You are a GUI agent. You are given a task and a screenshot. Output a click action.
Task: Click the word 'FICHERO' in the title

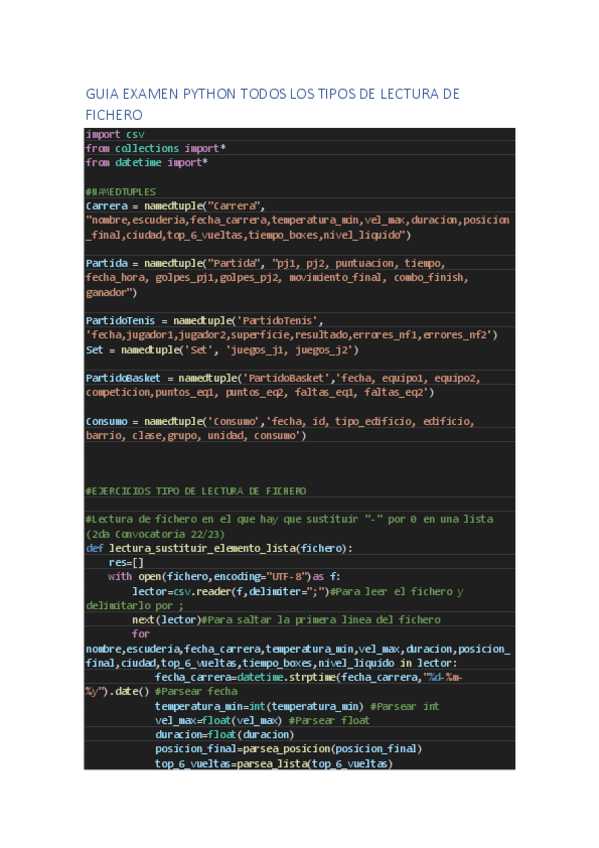(x=114, y=115)
